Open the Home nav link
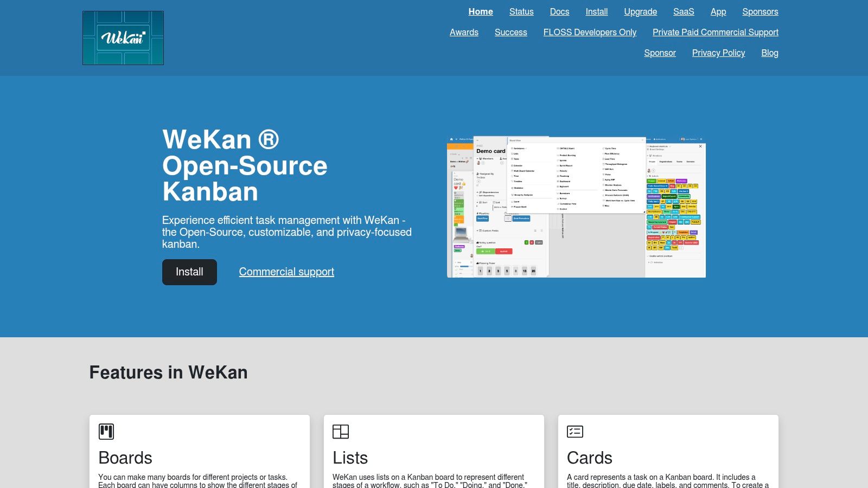The image size is (868, 488). [481, 11]
